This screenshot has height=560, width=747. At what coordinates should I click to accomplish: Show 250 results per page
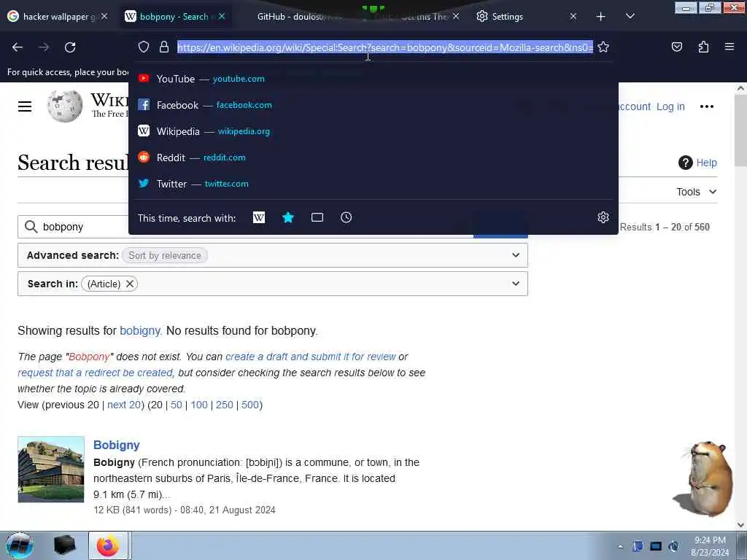point(225,405)
